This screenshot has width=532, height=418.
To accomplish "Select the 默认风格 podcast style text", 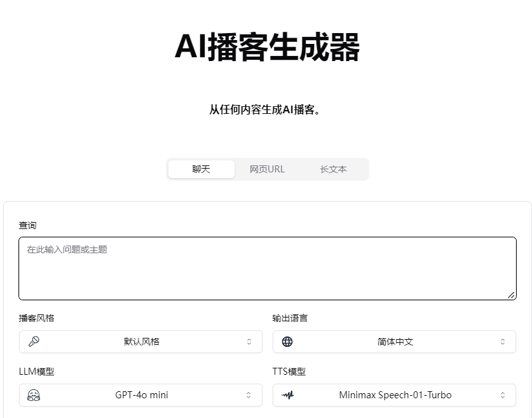I will [x=141, y=342].
